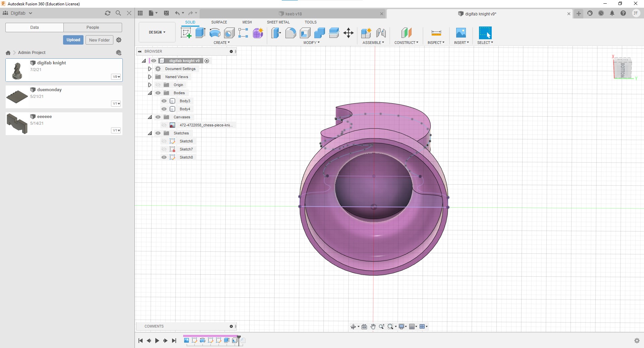Select the Press Pull tool

tap(276, 33)
